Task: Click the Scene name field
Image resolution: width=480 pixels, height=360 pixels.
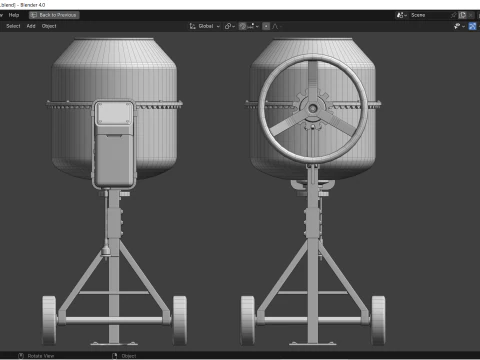Action: pos(430,15)
